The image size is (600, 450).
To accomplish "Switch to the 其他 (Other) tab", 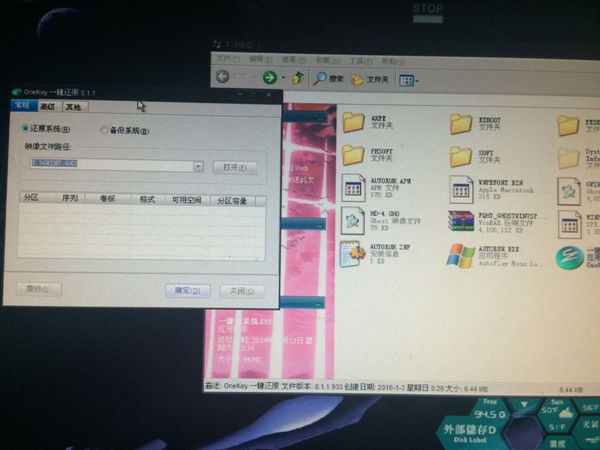I will (x=73, y=107).
